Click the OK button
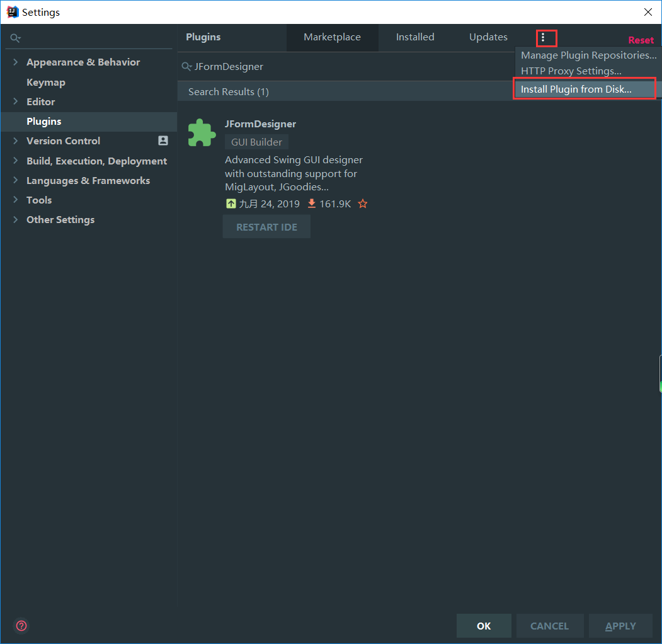Screen dimensions: 662x644 [x=484, y=626]
